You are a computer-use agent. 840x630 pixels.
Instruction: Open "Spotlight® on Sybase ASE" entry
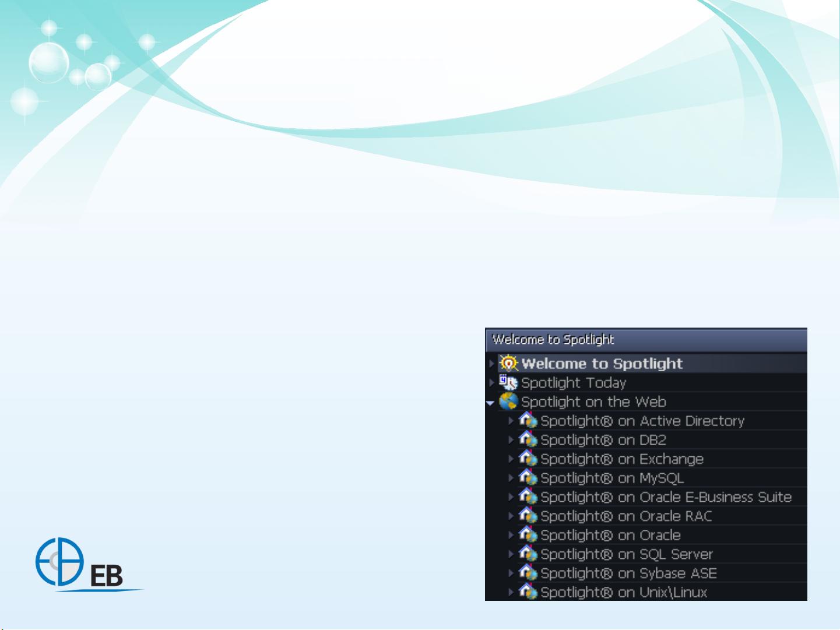pos(628,573)
